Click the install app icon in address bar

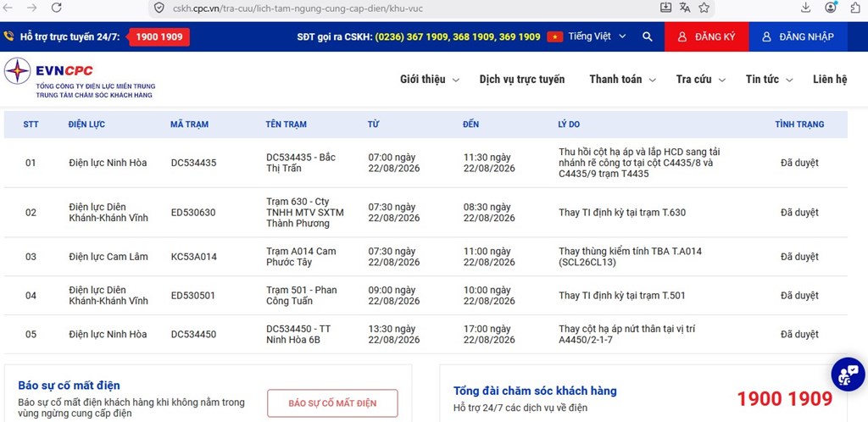coord(666,8)
